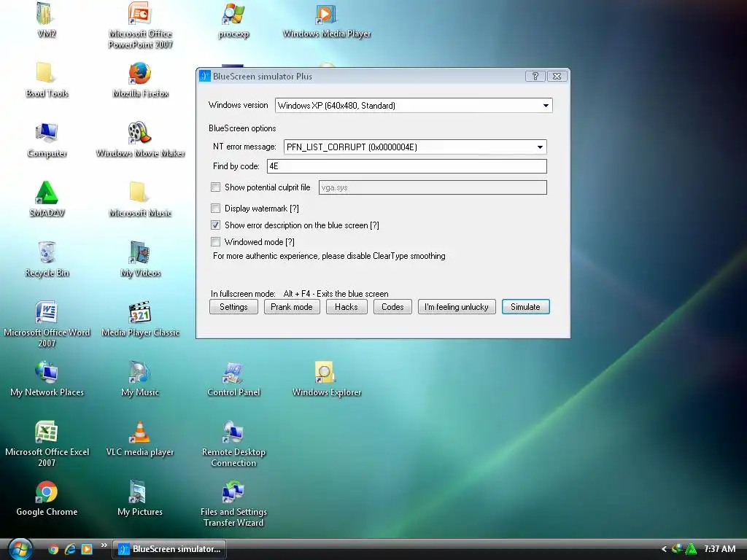Screen dimensions: 747x560
Task: Select Media Player Classic icon
Action: (x=140, y=319)
